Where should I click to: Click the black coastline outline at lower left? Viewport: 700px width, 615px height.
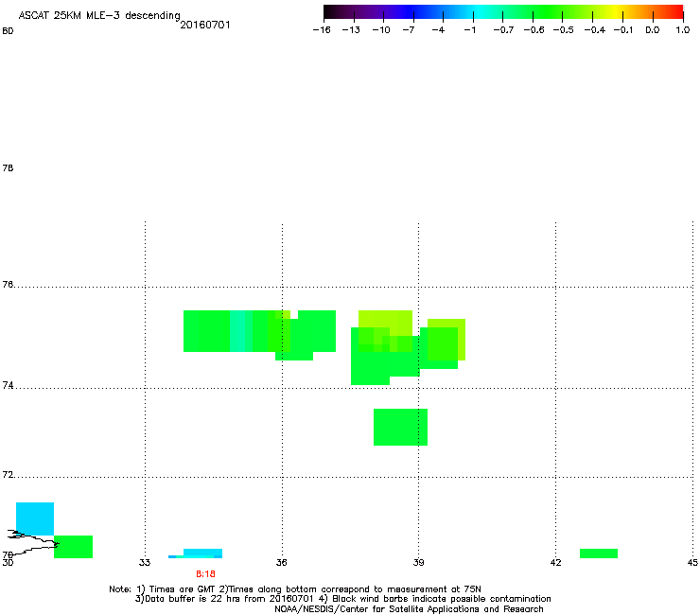(x=33, y=542)
